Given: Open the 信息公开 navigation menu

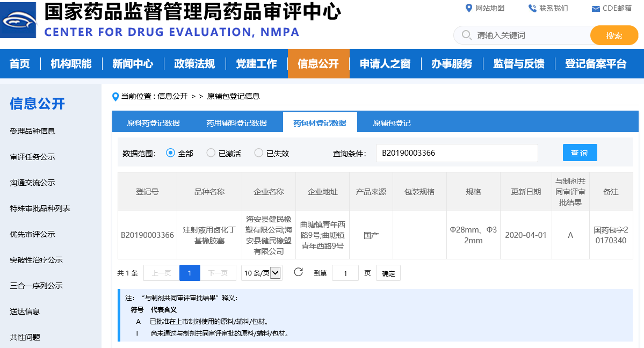Looking at the screenshot, I should pos(319,64).
